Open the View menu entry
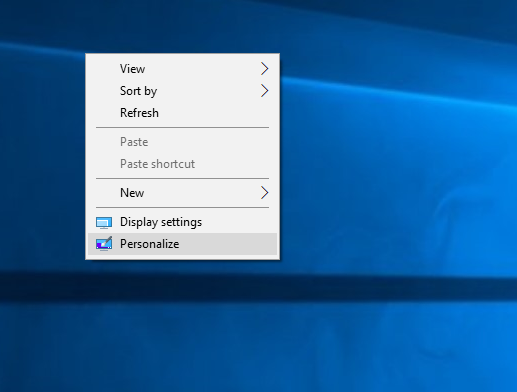 (182, 69)
